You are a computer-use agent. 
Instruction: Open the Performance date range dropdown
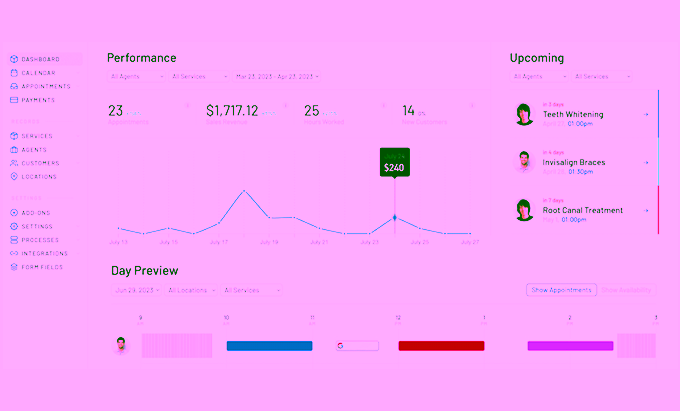tap(278, 76)
